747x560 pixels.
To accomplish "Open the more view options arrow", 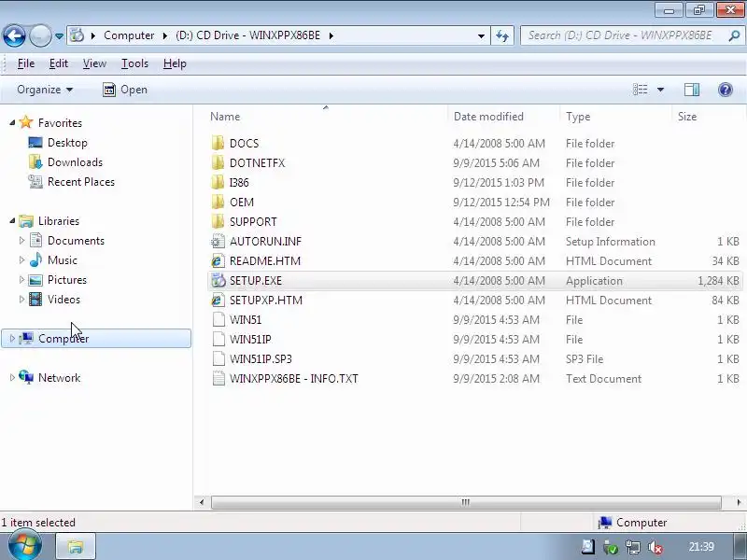I will pyautogui.click(x=660, y=90).
